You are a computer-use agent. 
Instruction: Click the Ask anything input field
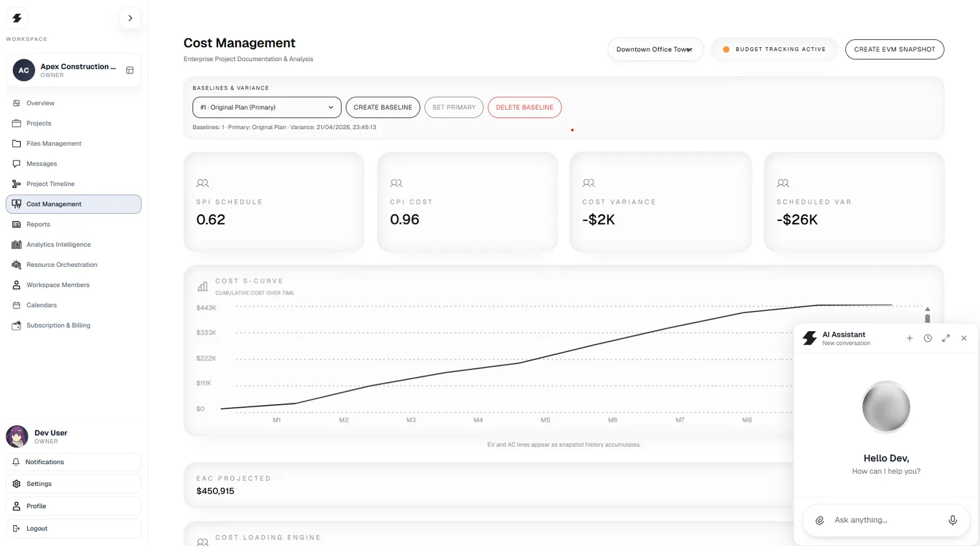pos(886,520)
